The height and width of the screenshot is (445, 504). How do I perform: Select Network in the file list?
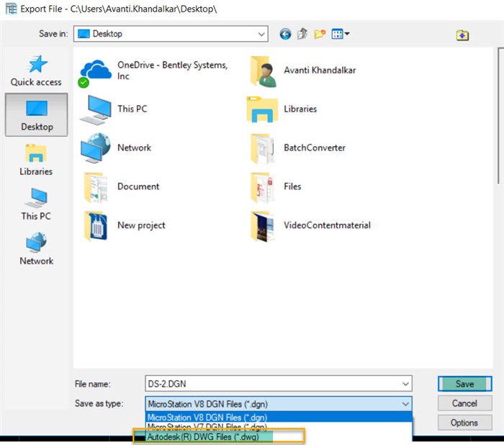tap(115, 148)
